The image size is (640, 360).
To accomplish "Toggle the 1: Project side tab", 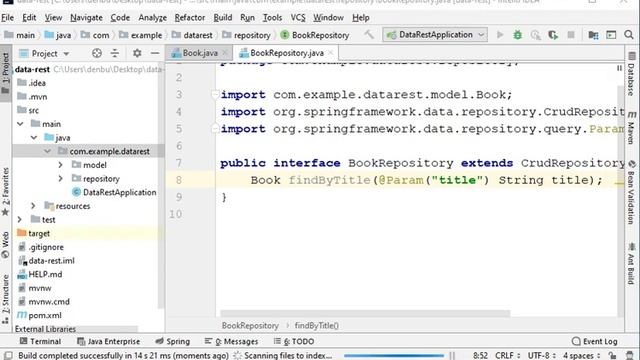I will (x=5, y=73).
